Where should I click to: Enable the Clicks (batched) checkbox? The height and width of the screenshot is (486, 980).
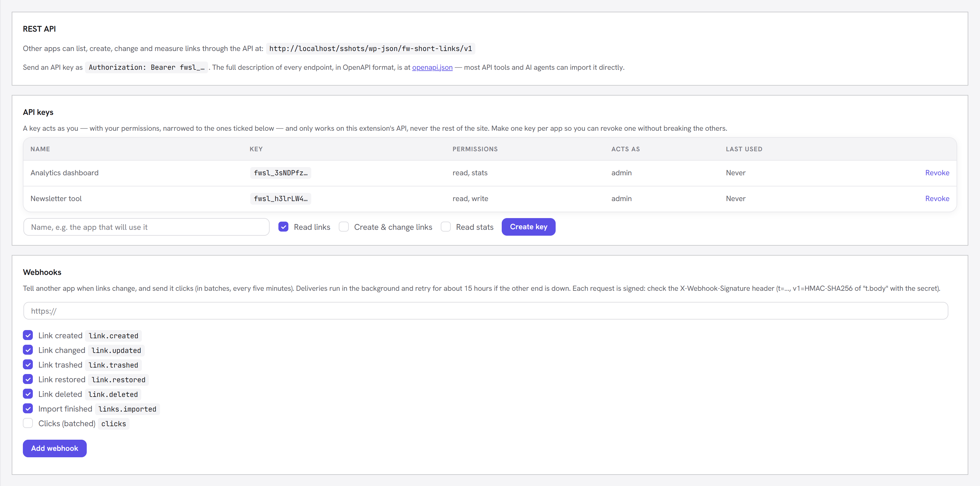pos(28,423)
